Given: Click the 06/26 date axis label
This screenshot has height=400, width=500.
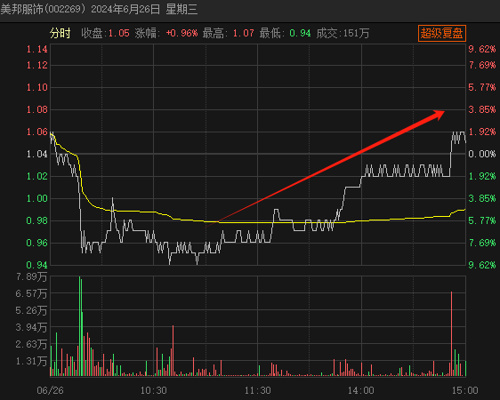Looking at the screenshot, I should (50, 390).
